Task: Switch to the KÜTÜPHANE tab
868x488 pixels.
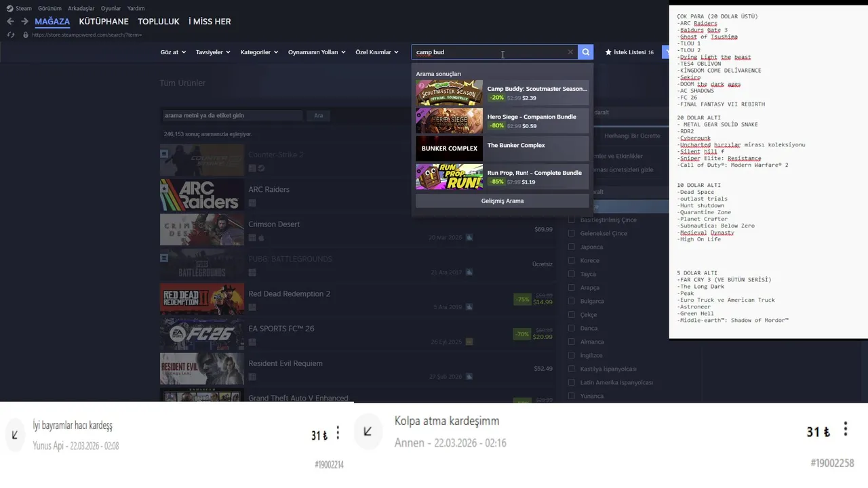Action: pos(104,22)
